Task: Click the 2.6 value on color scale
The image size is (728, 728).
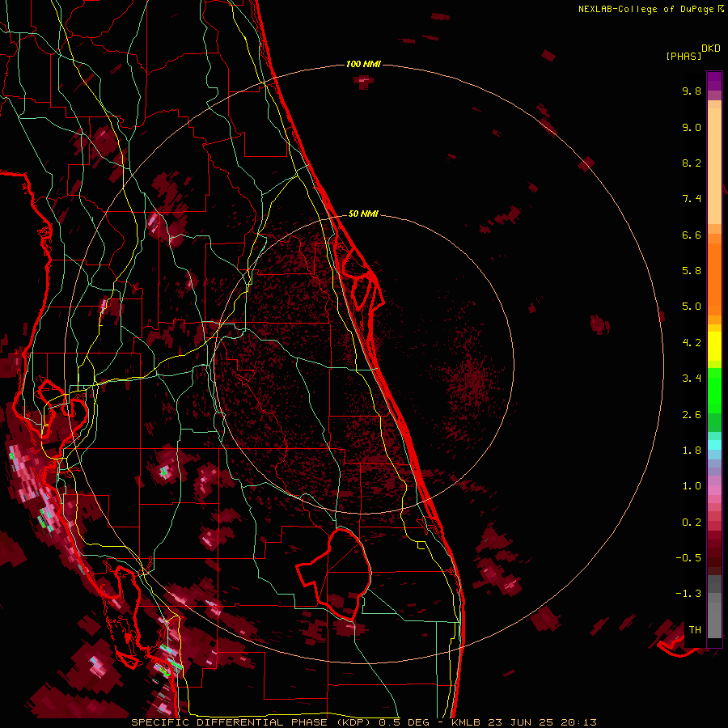Action: (692, 415)
